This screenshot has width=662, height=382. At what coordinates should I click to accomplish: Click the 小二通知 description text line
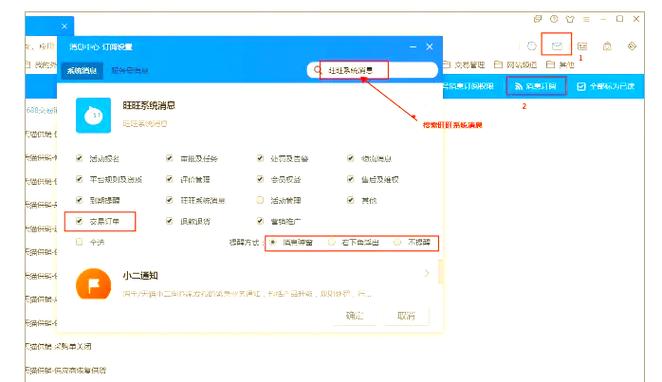click(248, 294)
